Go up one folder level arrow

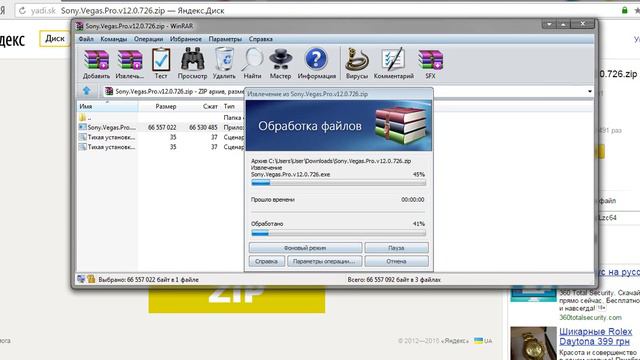tap(87, 91)
